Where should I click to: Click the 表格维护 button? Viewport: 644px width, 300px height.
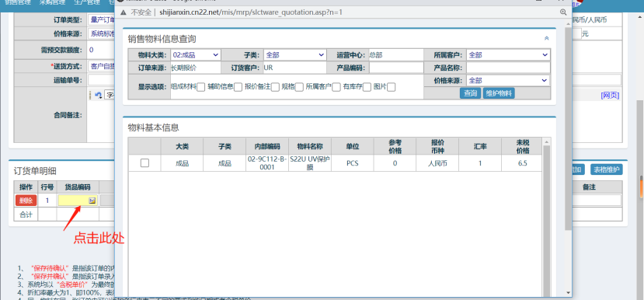pyautogui.click(x=607, y=169)
